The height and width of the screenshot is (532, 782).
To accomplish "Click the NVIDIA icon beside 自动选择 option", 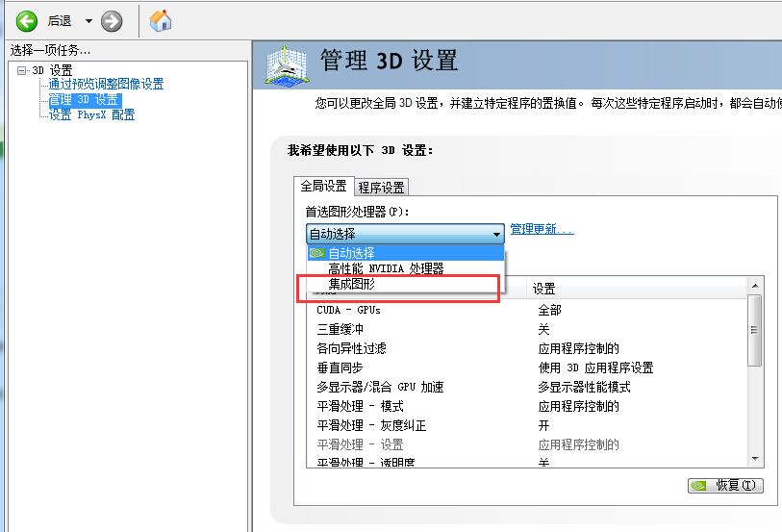I will 317,253.
